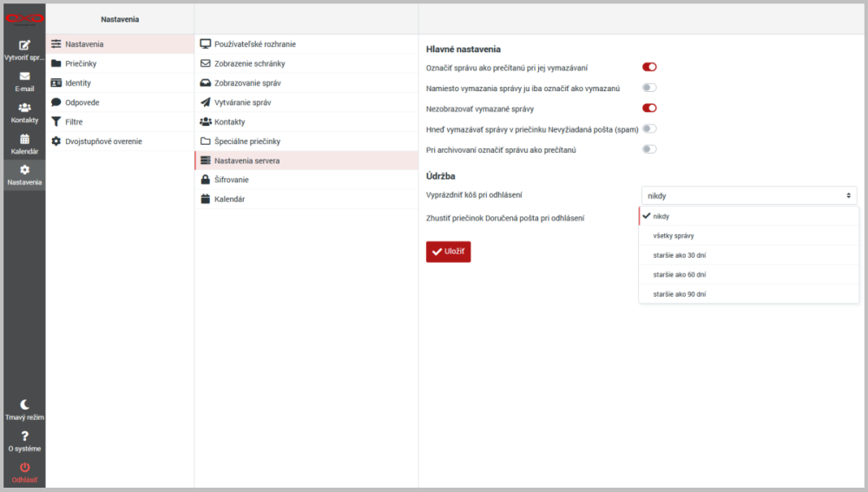This screenshot has width=868, height=492.
Task: Click the lock icon beside Šifrovanie
Action: pos(206,180)
